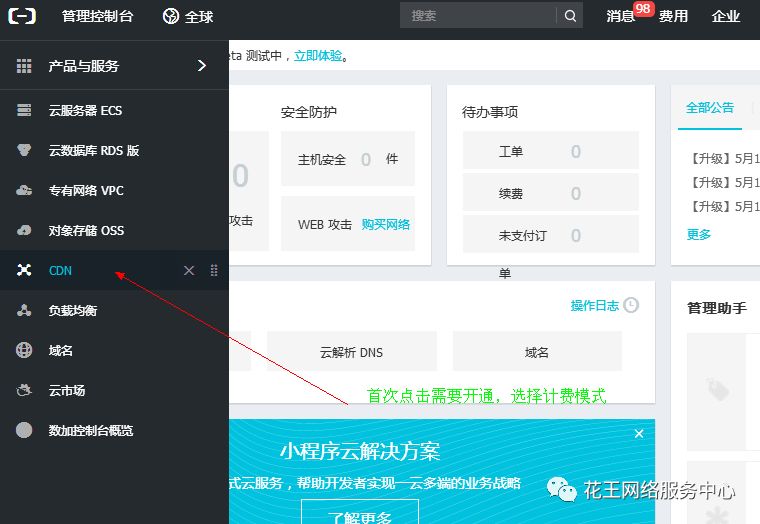760x524 pixels.
Task: Open the 全球 region selector
Action: coord(188,16)
